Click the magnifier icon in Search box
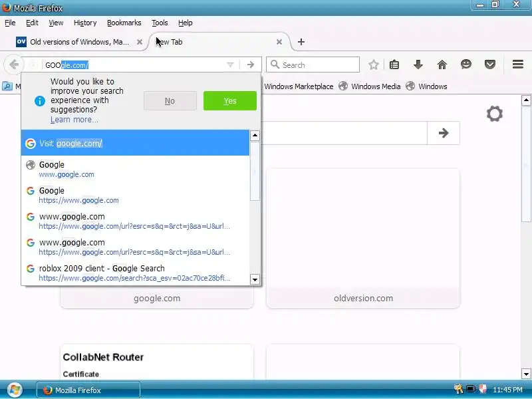The height and width of the screenshot is (399, 532). coord(275,65)
